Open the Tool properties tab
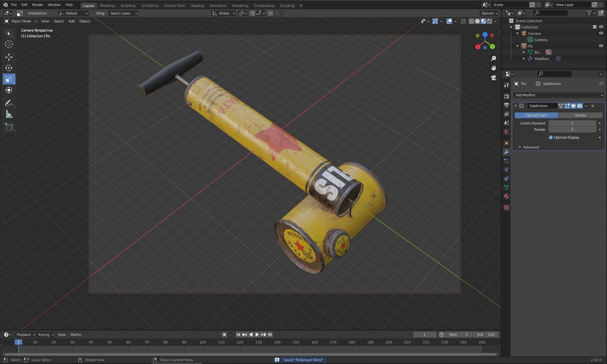Screen dimensions: 607x364 pyautogui.click(x=507, y=85)
